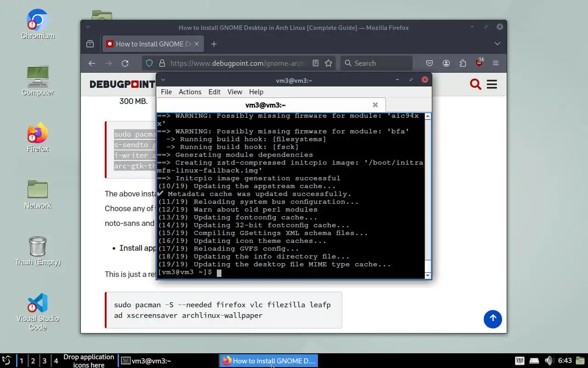
Task: Open Firefox extensions puzzle icon
Action: tap(463, 63)
